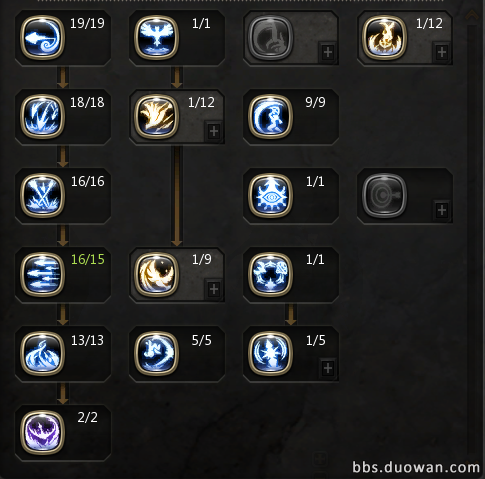The height and width of the screenshot is (479, 485).
Task: Add a point to the 1/12 golden claw skill
Action: pyautogui.click(x=214, y=131)
